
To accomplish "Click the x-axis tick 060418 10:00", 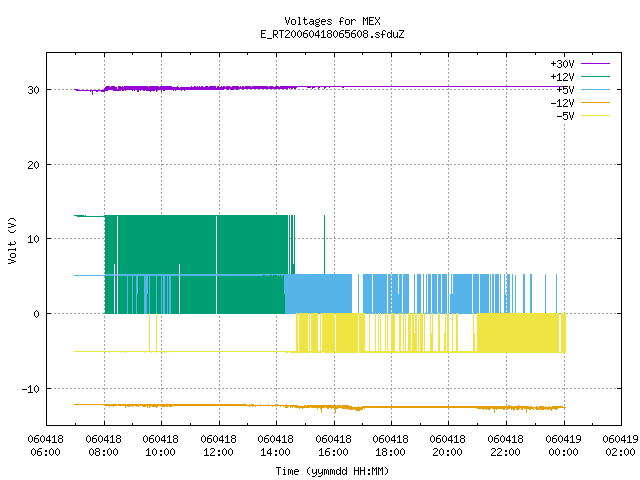I will [x=160, y=446].
